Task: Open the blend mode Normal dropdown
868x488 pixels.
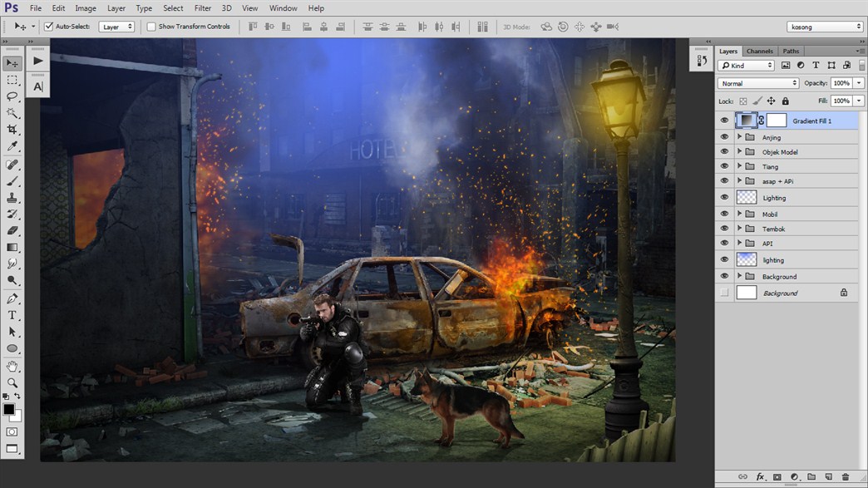Action: (x=758, y=83)
